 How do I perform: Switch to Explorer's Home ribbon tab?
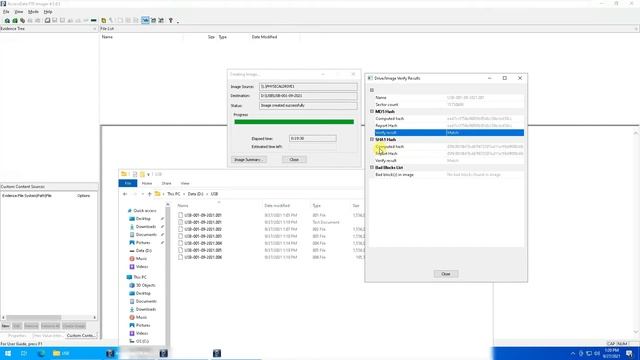click(x=147, y=184)
